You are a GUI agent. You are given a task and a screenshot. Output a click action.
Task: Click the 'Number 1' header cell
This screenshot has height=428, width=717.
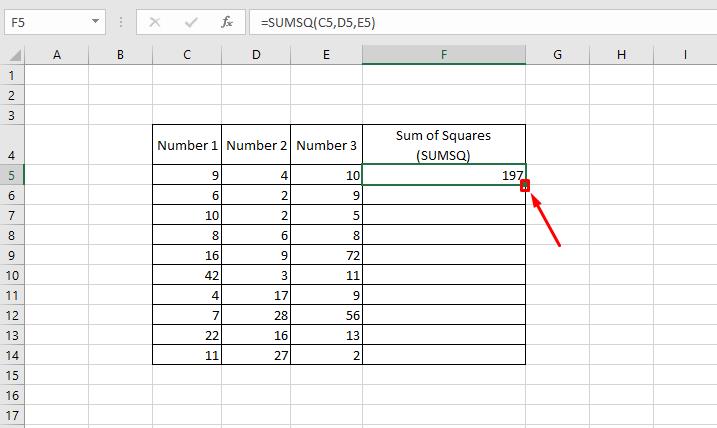187,144
